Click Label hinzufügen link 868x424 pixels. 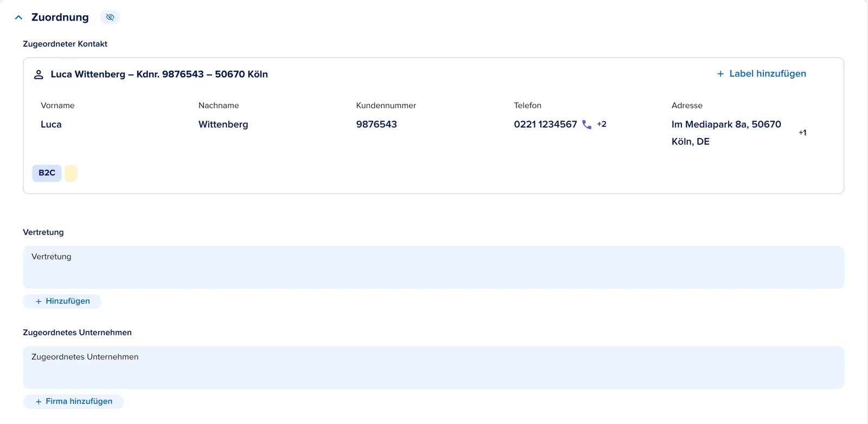(761, 73)
